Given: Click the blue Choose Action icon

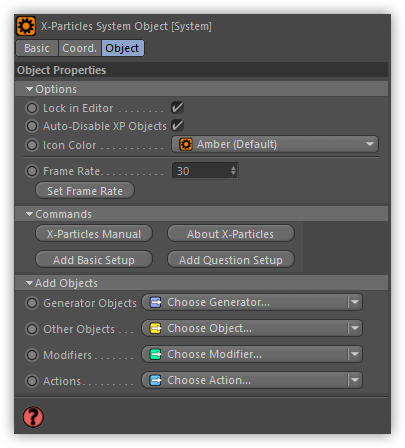Looking at the screenshot, I should [155, 380].
